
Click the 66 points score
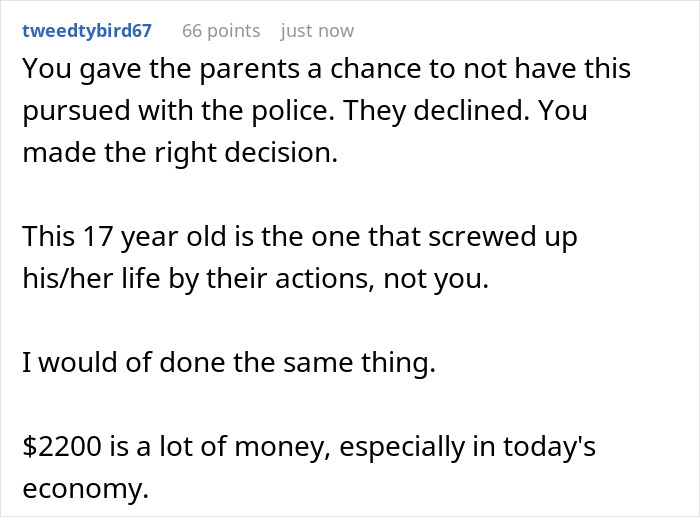coord(220,31)
